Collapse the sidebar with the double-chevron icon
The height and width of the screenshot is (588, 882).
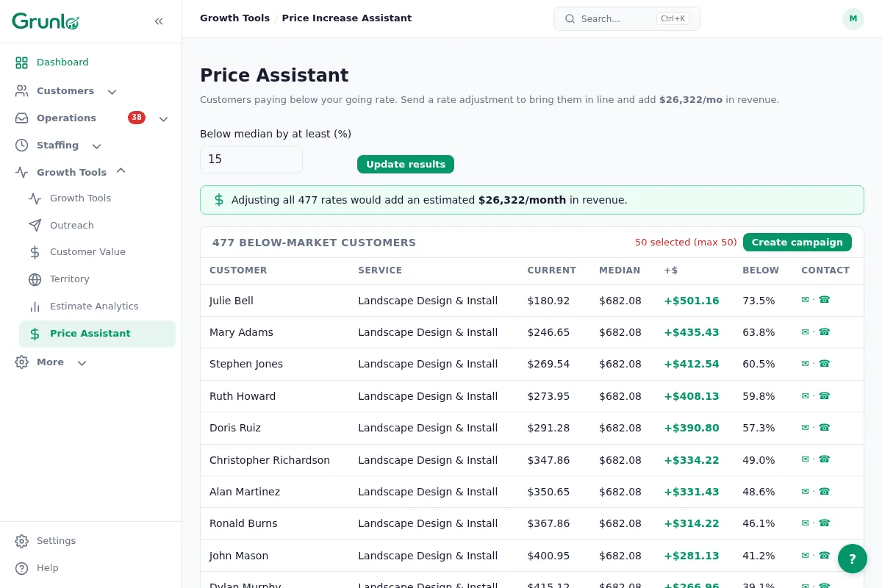(x=159, y=21)
